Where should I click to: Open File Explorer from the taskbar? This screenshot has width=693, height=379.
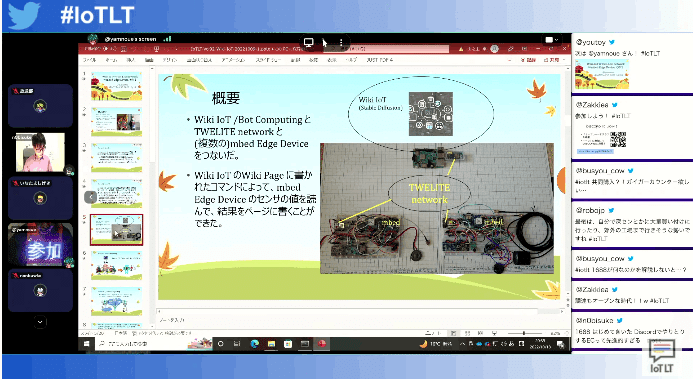[x=271, y=344]
